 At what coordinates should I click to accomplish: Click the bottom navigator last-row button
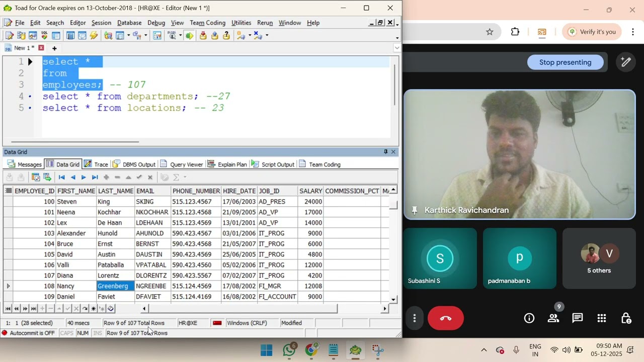33,309
